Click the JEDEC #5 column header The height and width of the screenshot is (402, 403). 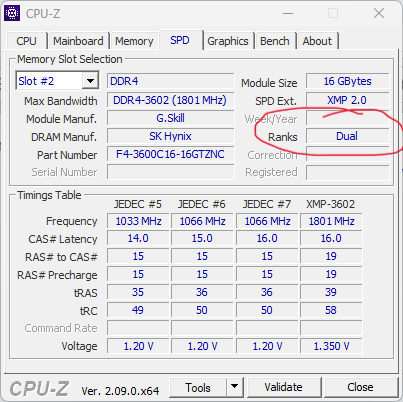pos(138,204)
